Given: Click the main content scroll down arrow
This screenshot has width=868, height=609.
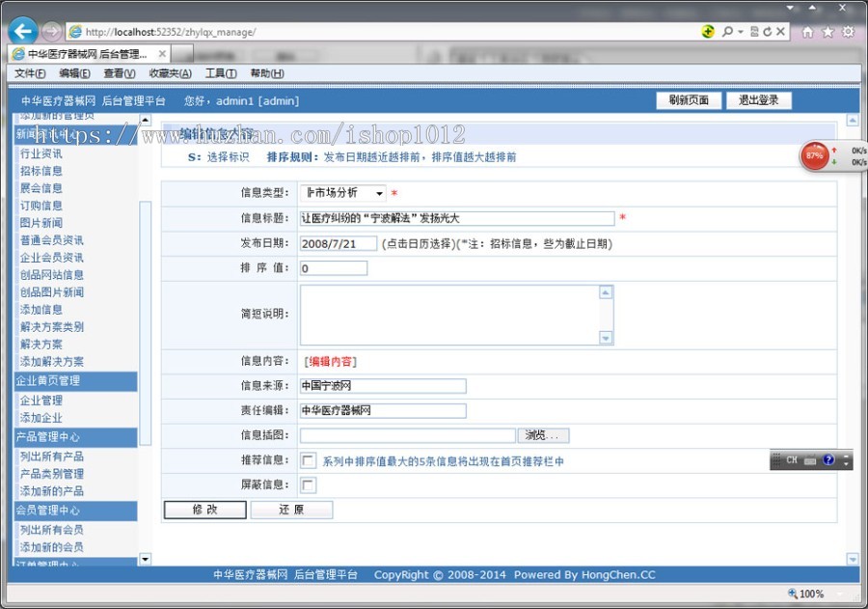Looking at the screenshot, I should click(x=853, y=559).
